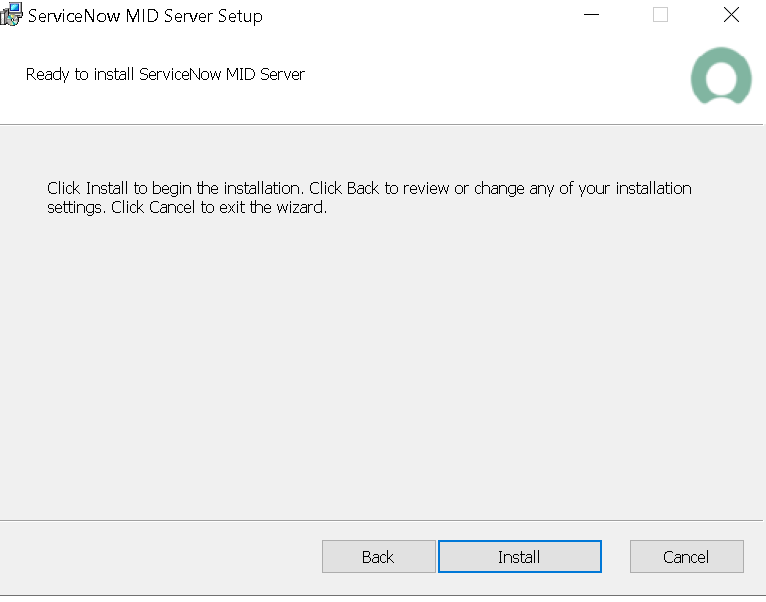The height and width of the screenshot is (602, 766).
Task: Click the ServiceNow logo in the header
Action: 720,78
